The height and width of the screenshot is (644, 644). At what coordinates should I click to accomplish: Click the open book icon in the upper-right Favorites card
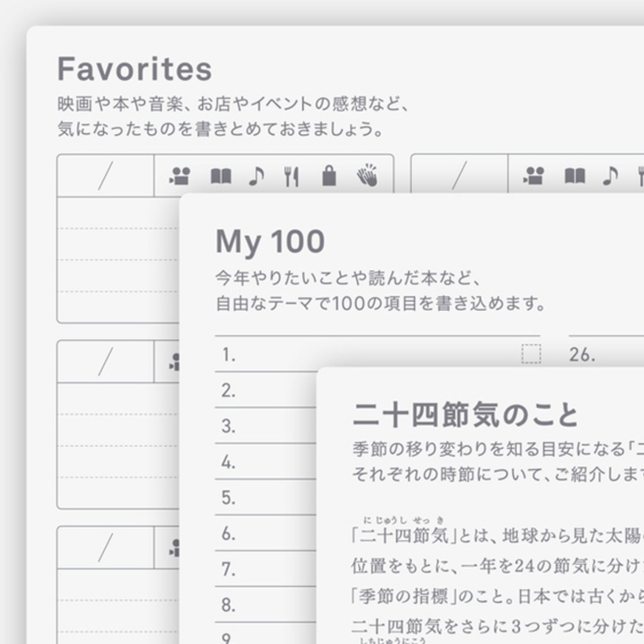(575, 176)
